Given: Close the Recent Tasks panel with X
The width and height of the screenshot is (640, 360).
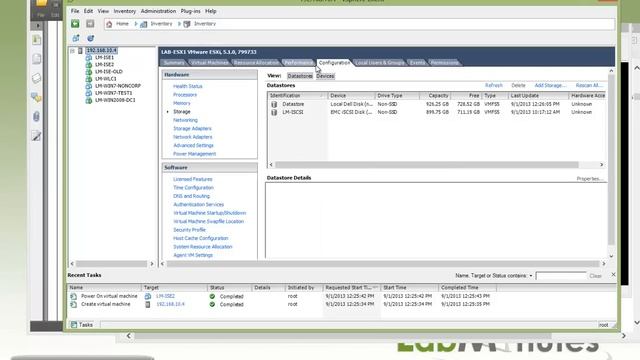Looking at the screenshot, I should [613, 275].
